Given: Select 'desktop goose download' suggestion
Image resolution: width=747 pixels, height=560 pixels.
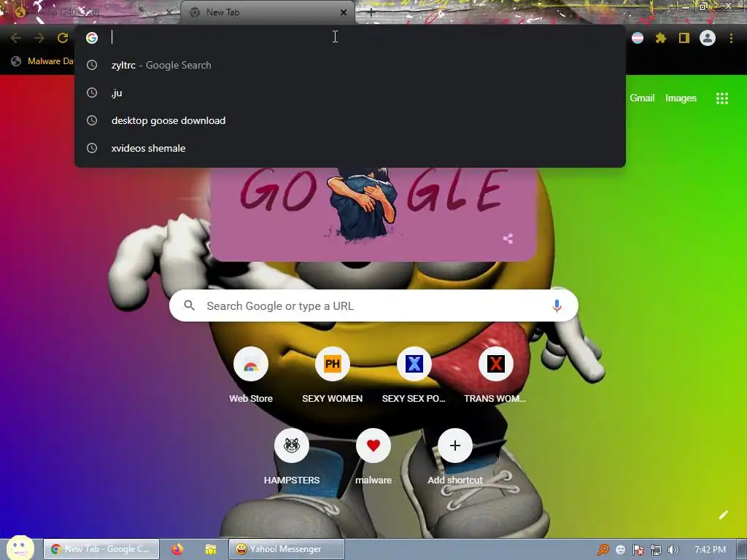Looking at the screenshot, I should tap(349, 120).
